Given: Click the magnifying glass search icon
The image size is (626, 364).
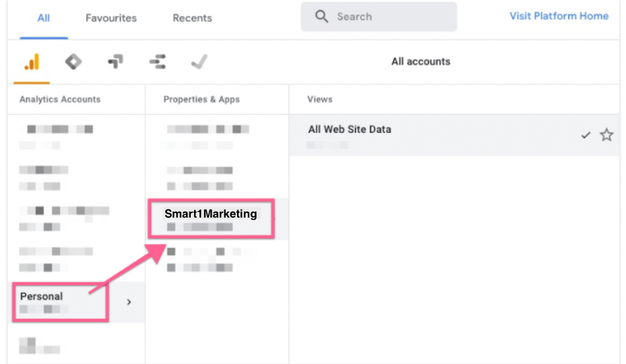Looking at the screenshot, I should point(322,17).
